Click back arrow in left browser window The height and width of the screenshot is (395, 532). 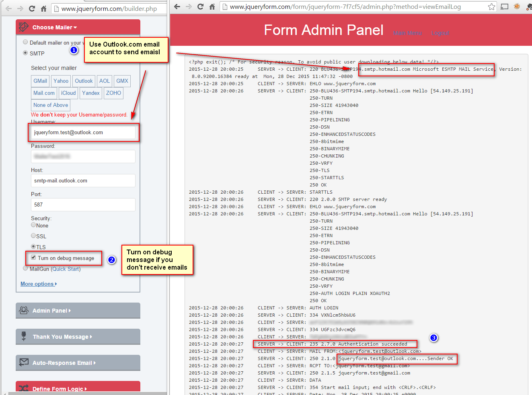pos(8,8)
